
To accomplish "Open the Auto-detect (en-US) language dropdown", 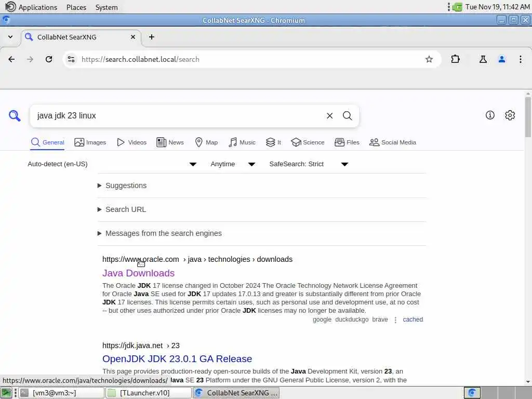I will [x=112, y=164].
